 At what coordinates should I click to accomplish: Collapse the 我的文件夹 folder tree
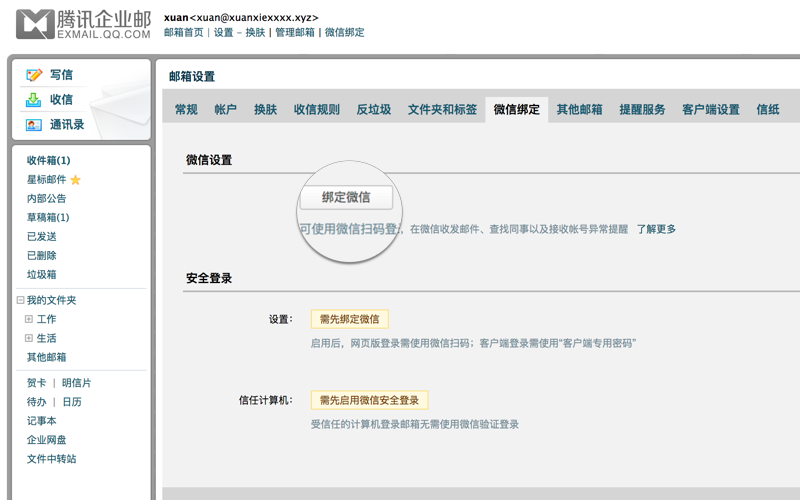pyautogui.click(x=20, y=300)
